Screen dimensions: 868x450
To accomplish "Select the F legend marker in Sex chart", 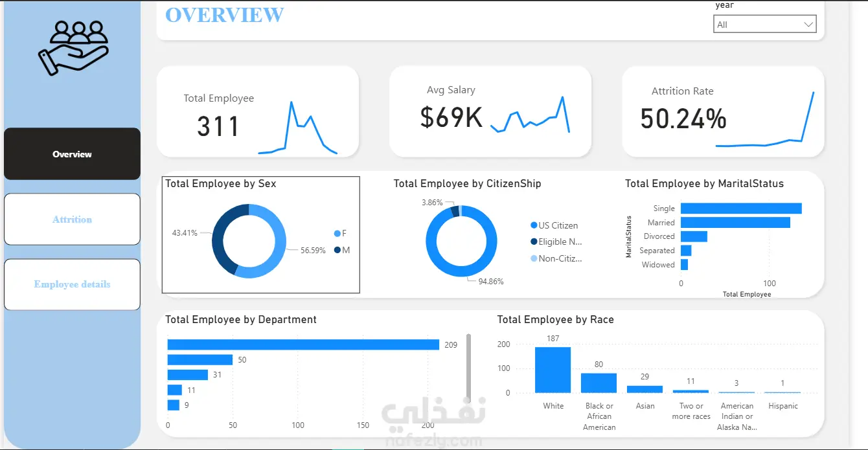I will click(337, 233).
